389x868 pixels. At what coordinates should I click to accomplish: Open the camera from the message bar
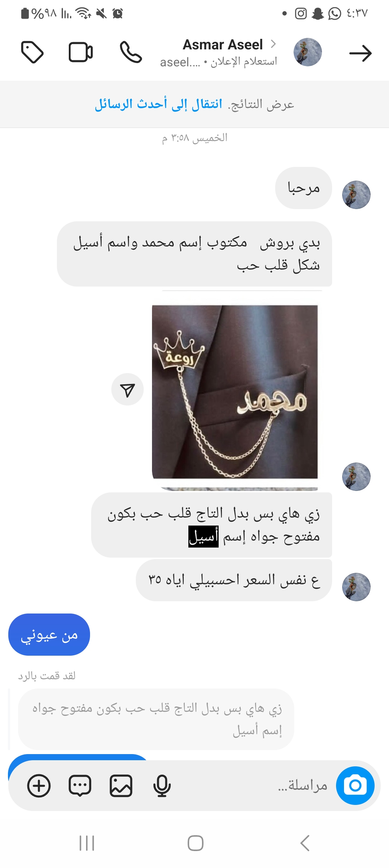(x=355, y=785)
